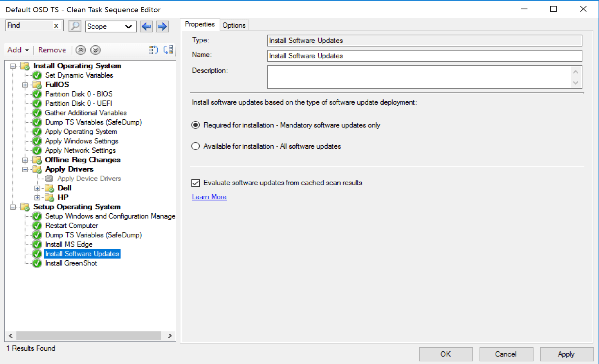This screenshot has width=599, height=364.
Task: Select the Install MS Edge step
Action: (x=69, y=244)
